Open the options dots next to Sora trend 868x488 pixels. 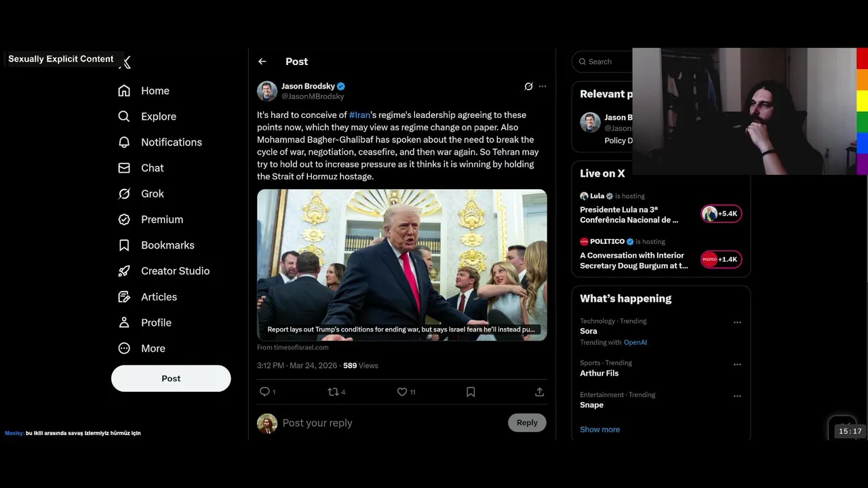737,323
